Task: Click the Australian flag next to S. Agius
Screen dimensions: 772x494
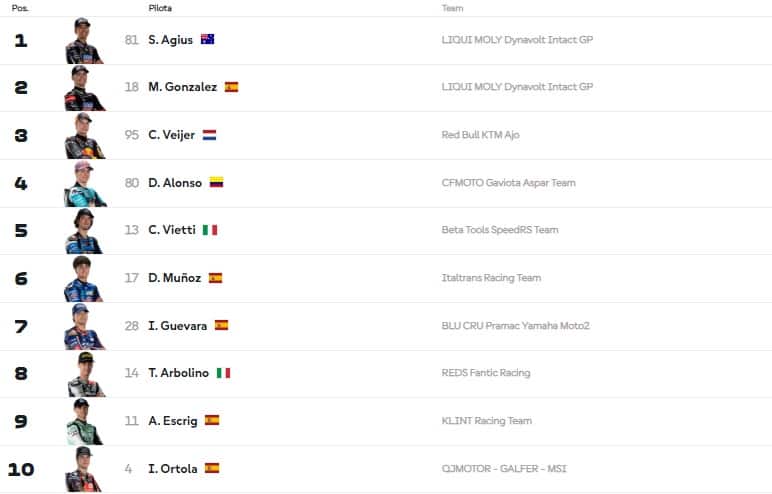Action: click(x=207, y=40)
